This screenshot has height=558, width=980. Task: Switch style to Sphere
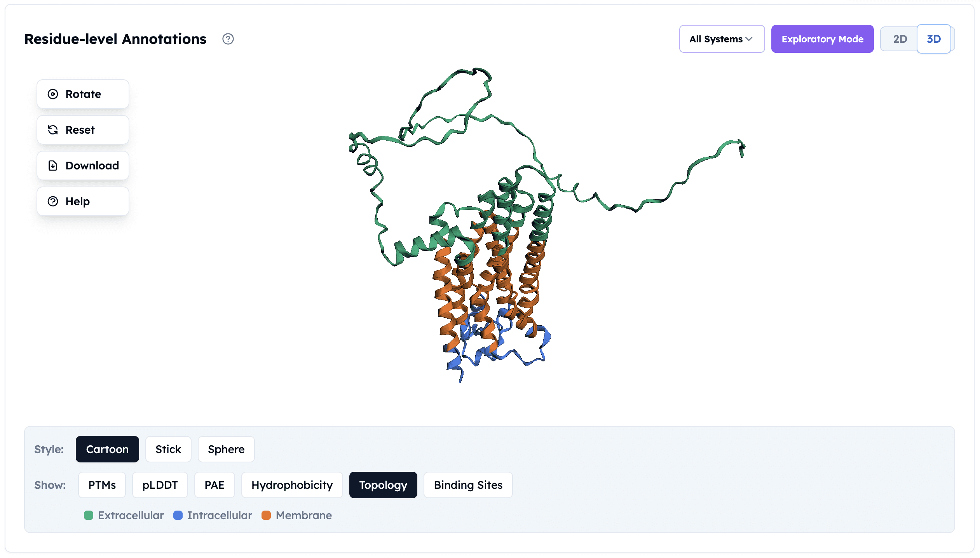tap(226, 449)
